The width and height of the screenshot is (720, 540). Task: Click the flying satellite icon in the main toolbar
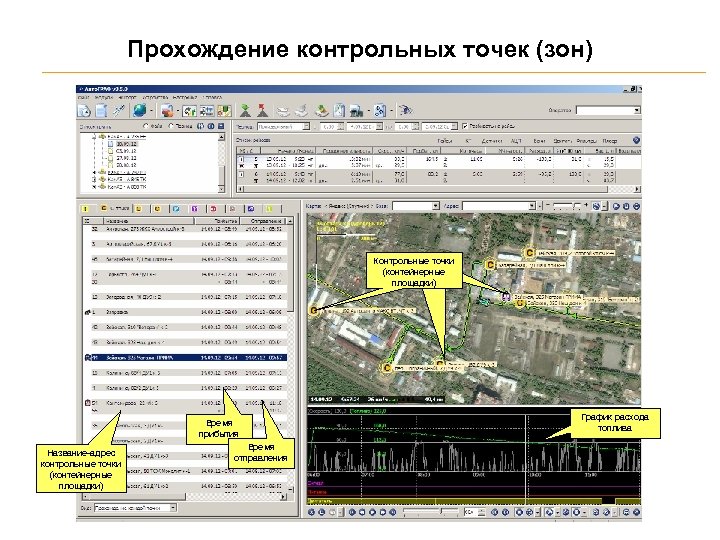coord(405,111)
